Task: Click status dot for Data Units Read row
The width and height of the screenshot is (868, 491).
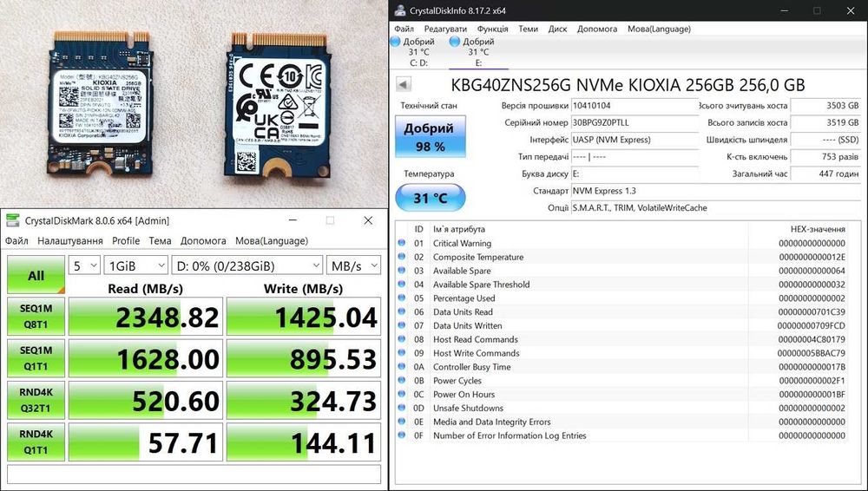Action: (x=402, y=311)
